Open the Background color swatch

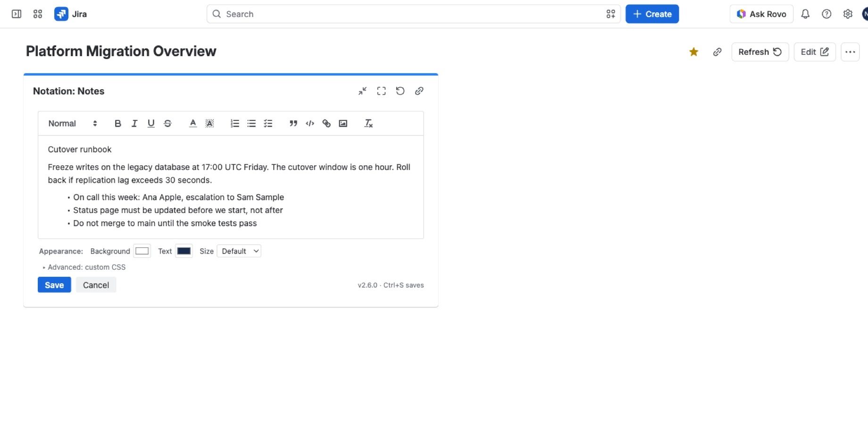(142, 251)
